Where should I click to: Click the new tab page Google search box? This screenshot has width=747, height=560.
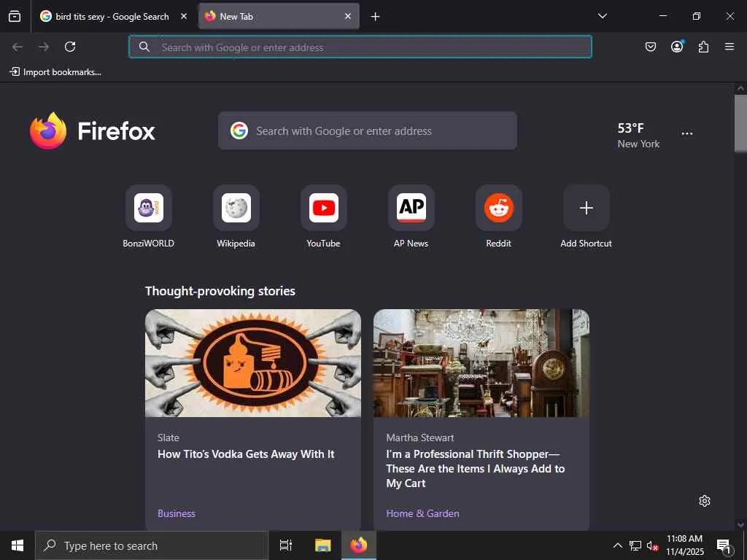coord(368,131)
